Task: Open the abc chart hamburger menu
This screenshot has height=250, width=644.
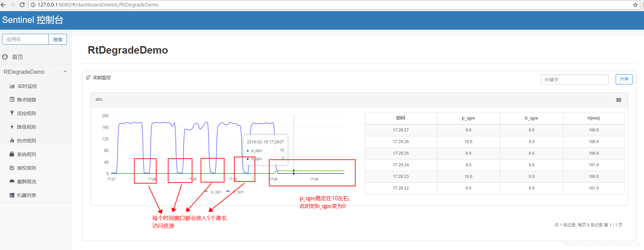Action: (619, 100)
